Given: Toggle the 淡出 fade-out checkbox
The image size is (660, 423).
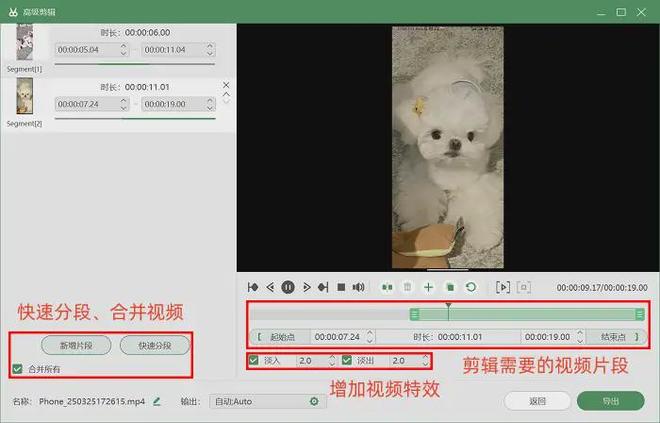Looking at the screenshot, I should pyautogui.click(x=347, y=360).
